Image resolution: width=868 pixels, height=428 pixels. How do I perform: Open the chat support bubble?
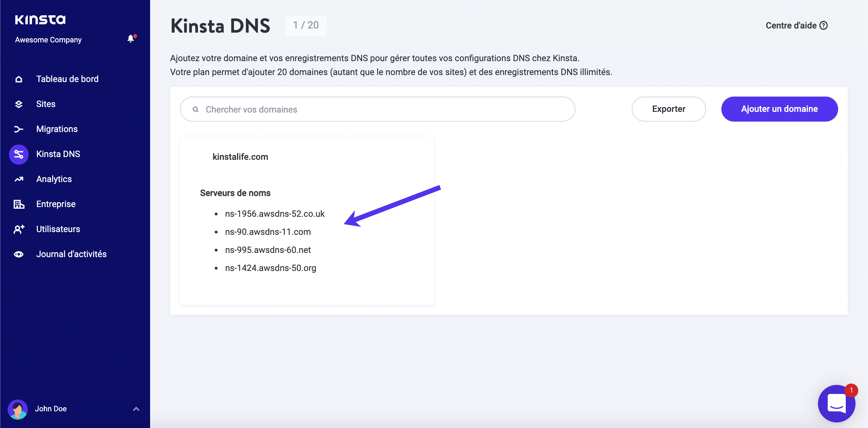point(837,403)
